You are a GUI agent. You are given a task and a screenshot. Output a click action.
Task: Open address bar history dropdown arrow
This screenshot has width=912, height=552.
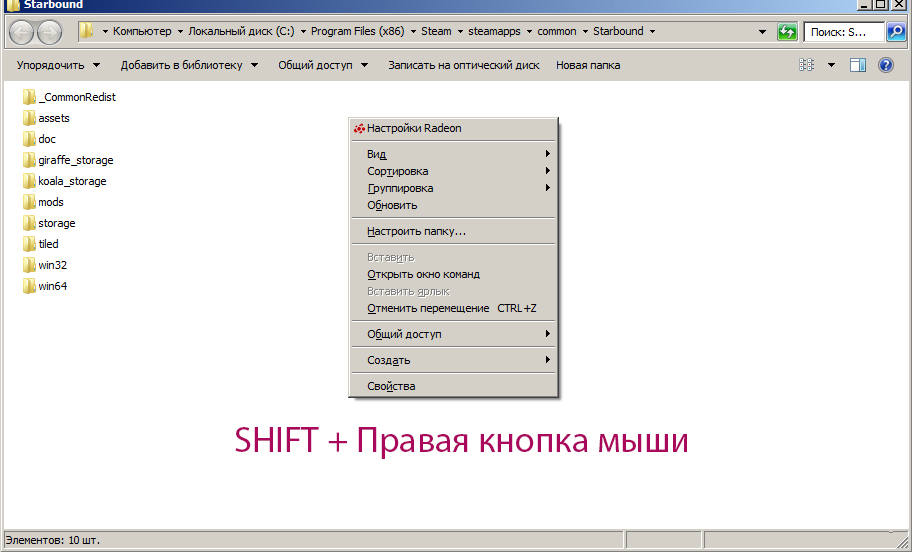(762, 32)
